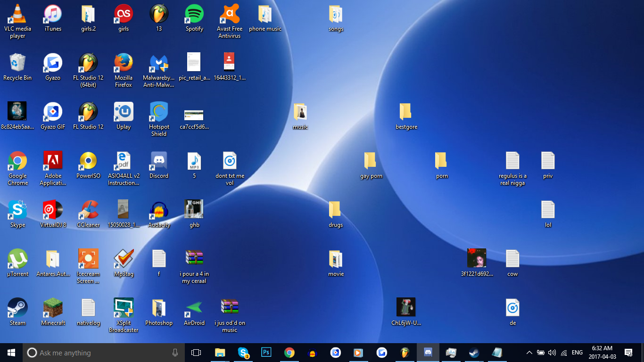Open the PowerISO desktop shortcut
This screenshot has width=644, height=362.
[88, 165]
